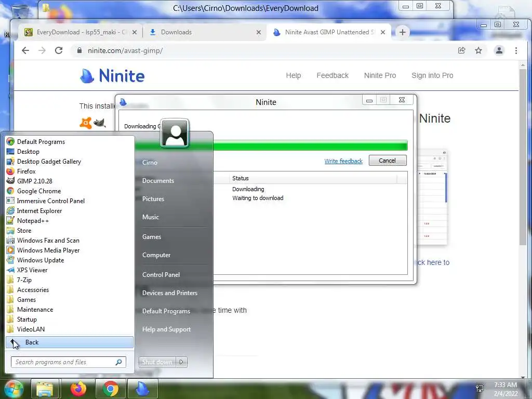
Task: Open the Cirno user folder link
Action: (x=150, y=163)
